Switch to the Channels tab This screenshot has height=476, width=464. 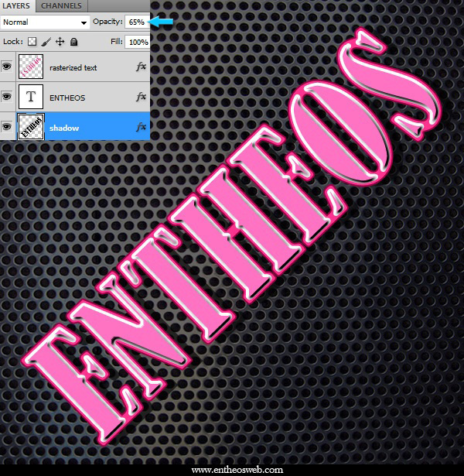pyautogui.click(x=61, y=5)
